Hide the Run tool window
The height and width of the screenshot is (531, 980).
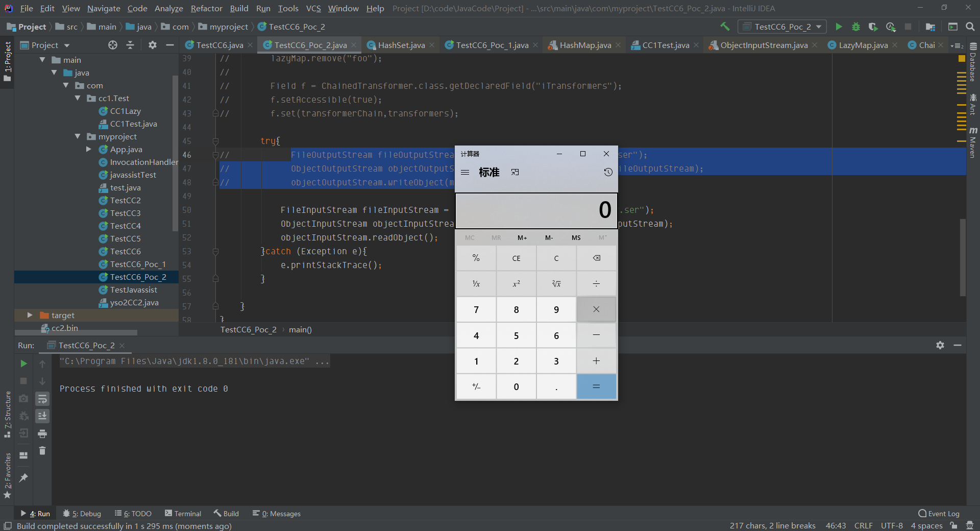(x=958, y=345)
